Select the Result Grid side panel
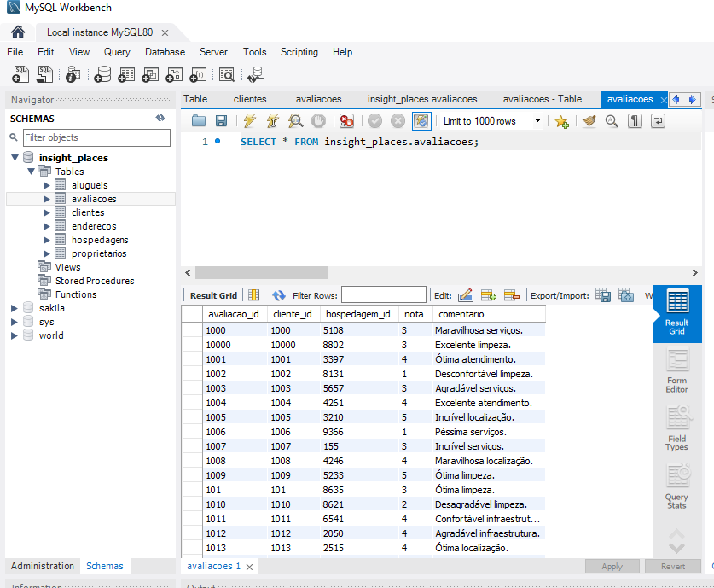The height and width of the screenshot is (588, 714). pos(676,314)
